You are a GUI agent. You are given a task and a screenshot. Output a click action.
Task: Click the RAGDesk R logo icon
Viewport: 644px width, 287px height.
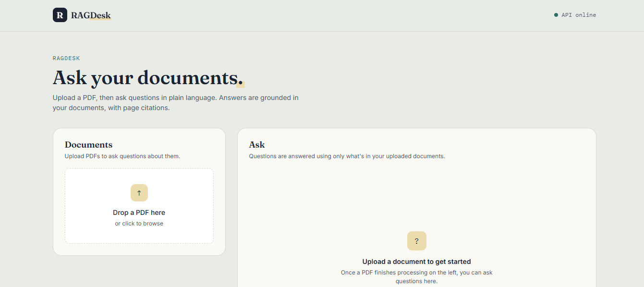click(60, 15)
